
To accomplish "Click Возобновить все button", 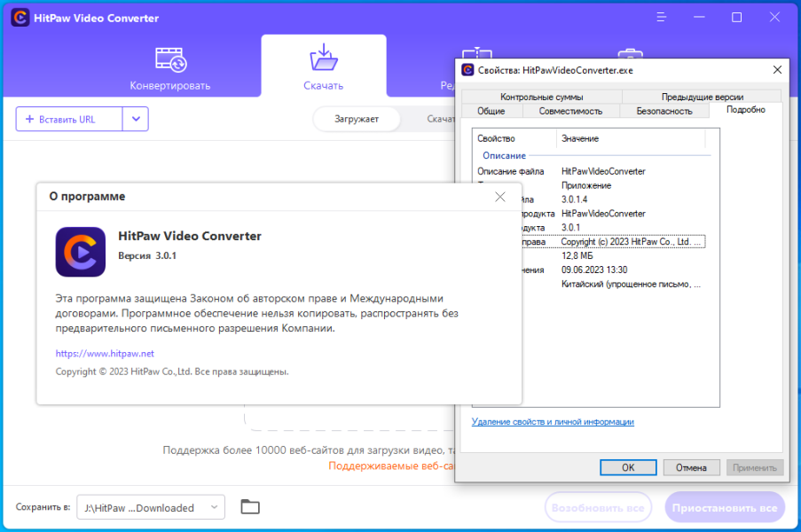I will coord(598,507).
